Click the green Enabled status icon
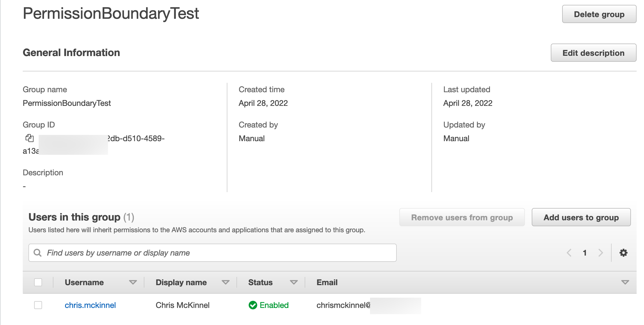The image size is (644, 325). click(x=253, y=305)
